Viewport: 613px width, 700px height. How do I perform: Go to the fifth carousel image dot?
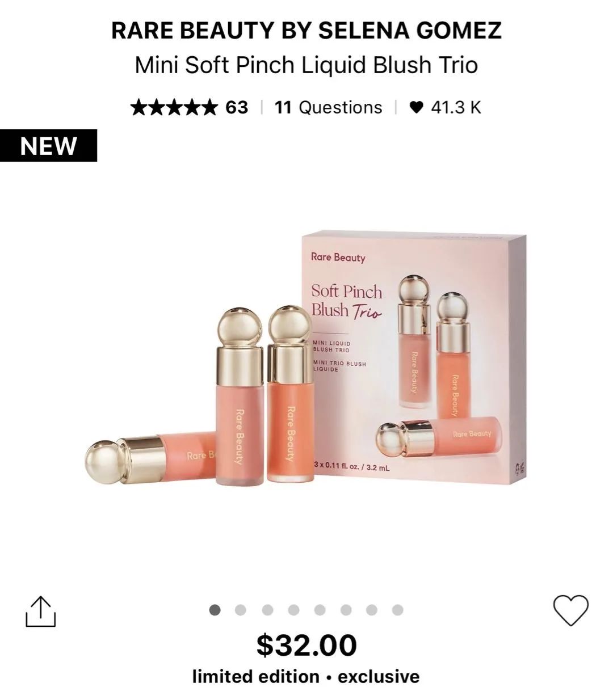[320, 610]
